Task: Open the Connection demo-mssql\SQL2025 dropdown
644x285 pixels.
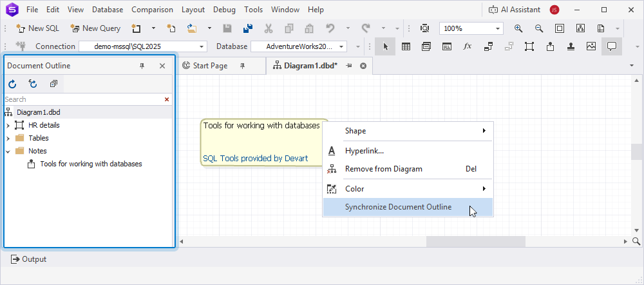Action: click(x=202, y=46)
